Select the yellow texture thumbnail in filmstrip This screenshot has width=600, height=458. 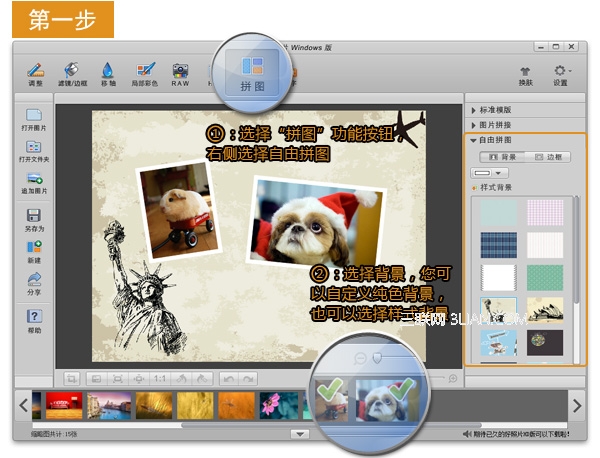tap(195, 406)
